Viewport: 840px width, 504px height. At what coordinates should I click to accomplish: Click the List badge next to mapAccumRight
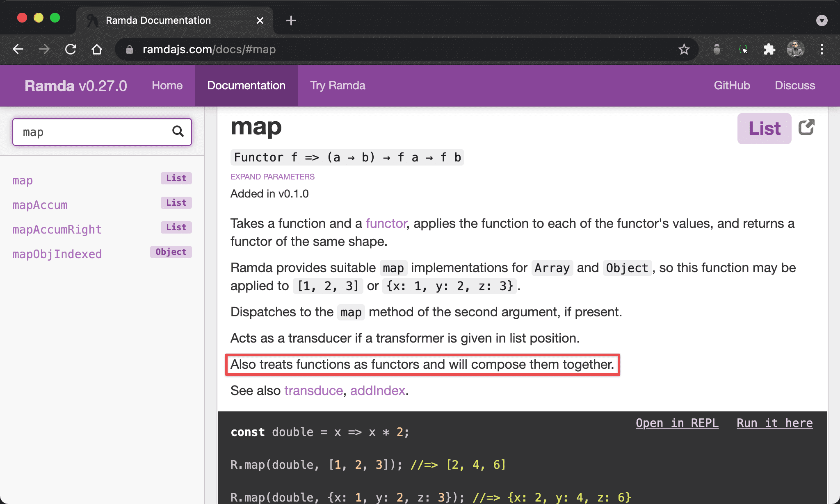[176, 227]
